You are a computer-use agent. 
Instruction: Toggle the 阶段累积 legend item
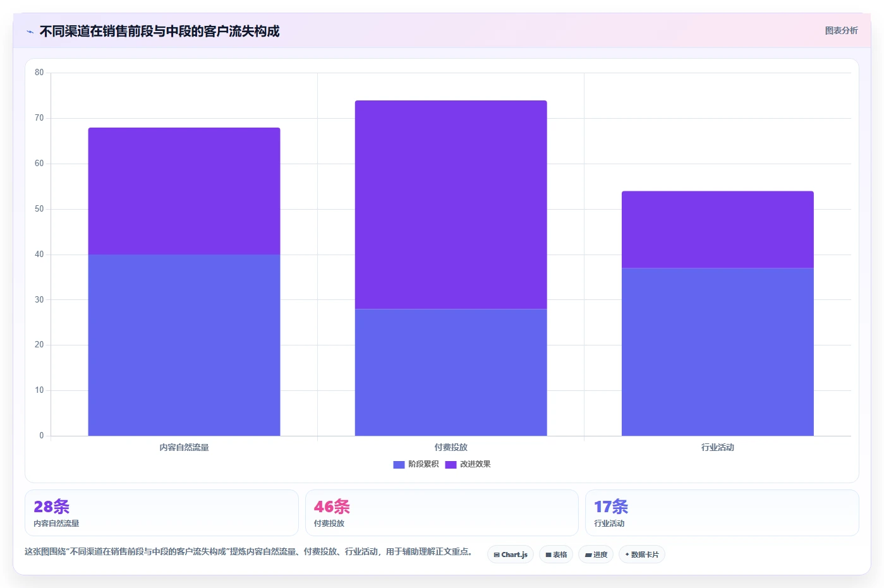[x=416, y=464]
